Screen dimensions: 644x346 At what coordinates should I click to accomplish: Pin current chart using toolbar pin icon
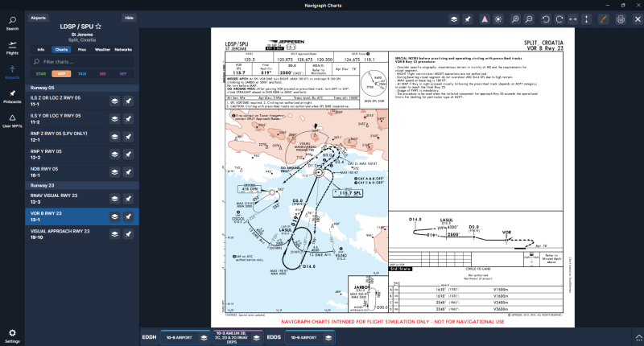(x=468, y=19)
